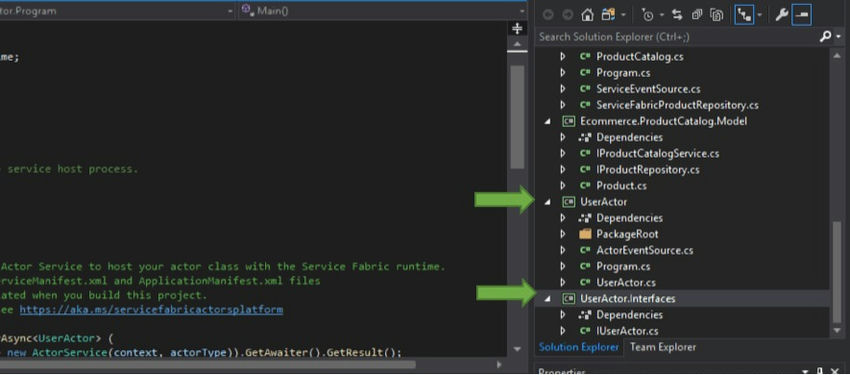Click the PackageRoot folder icon
Screen dimensions: 850x375
[x=585, y=234]
